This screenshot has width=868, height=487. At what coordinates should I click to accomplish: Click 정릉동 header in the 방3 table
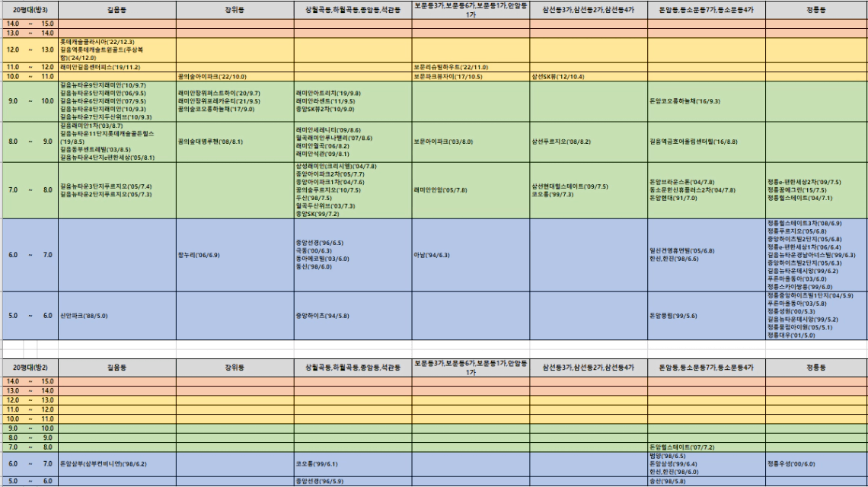pos(816,10)
